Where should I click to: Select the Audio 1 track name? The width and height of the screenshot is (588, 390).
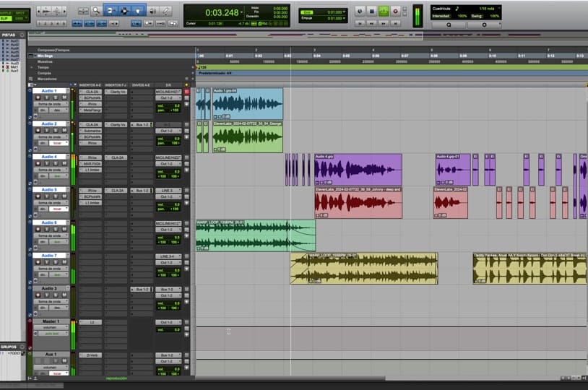[x=49, y=91]
